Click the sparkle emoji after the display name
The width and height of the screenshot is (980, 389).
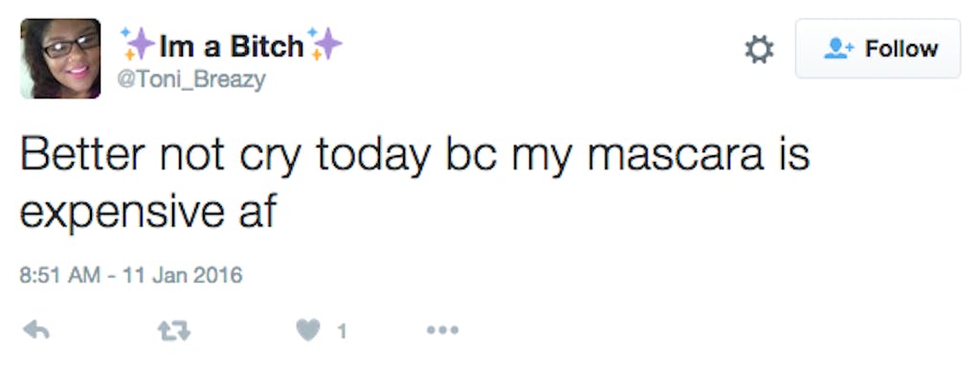click(324, 44)
